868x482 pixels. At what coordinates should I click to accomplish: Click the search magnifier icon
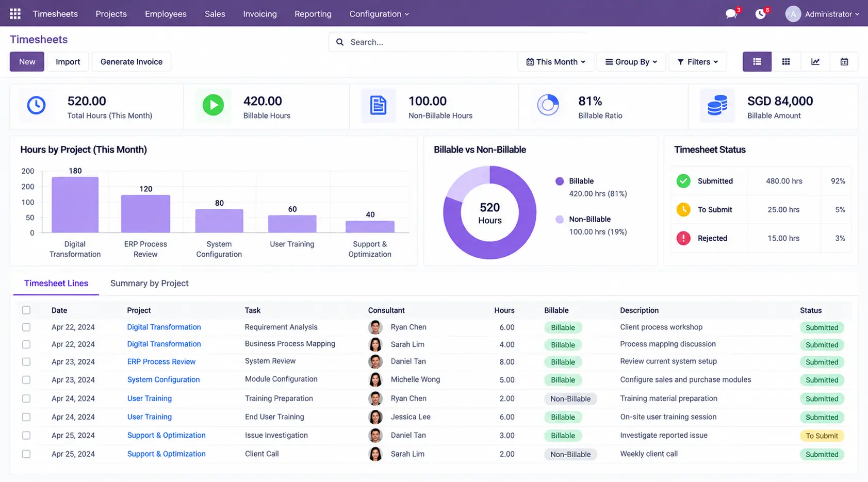(x=340, y=42)
